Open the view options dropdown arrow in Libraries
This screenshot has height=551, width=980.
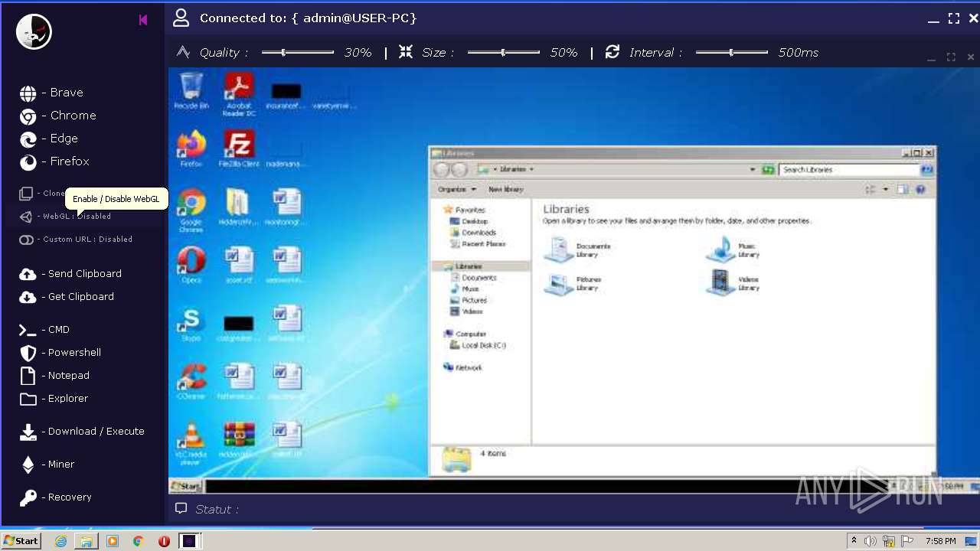886,189
